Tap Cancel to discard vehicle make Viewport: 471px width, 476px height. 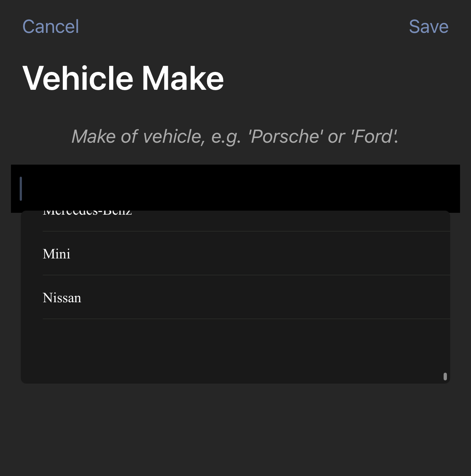[x=50, y=27]
